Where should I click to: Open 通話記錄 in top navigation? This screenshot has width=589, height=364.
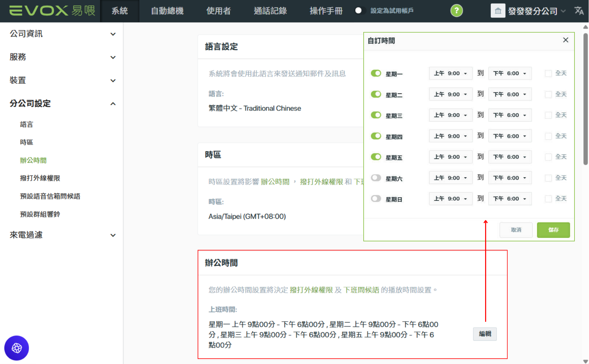click(x=271, y=11)
